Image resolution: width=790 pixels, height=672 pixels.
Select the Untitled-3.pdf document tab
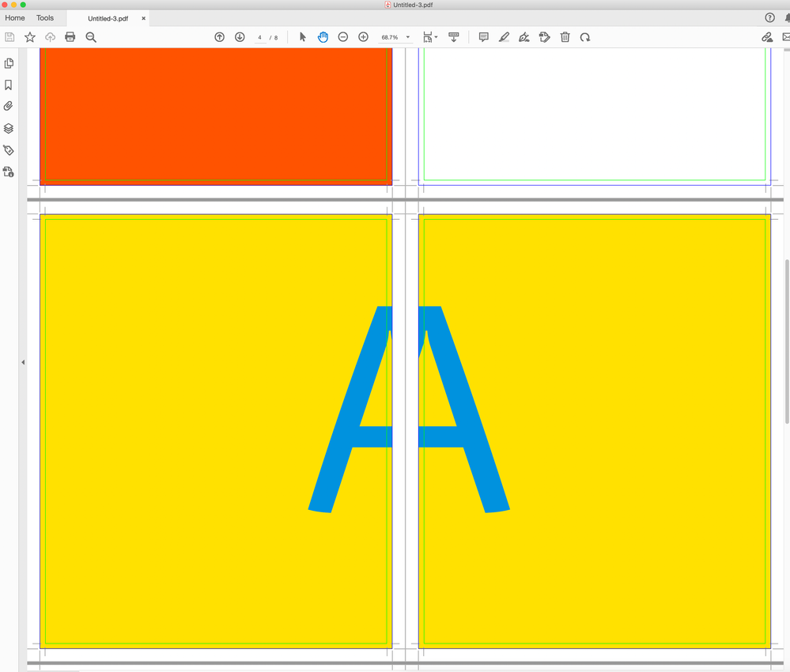coord(107,17)
